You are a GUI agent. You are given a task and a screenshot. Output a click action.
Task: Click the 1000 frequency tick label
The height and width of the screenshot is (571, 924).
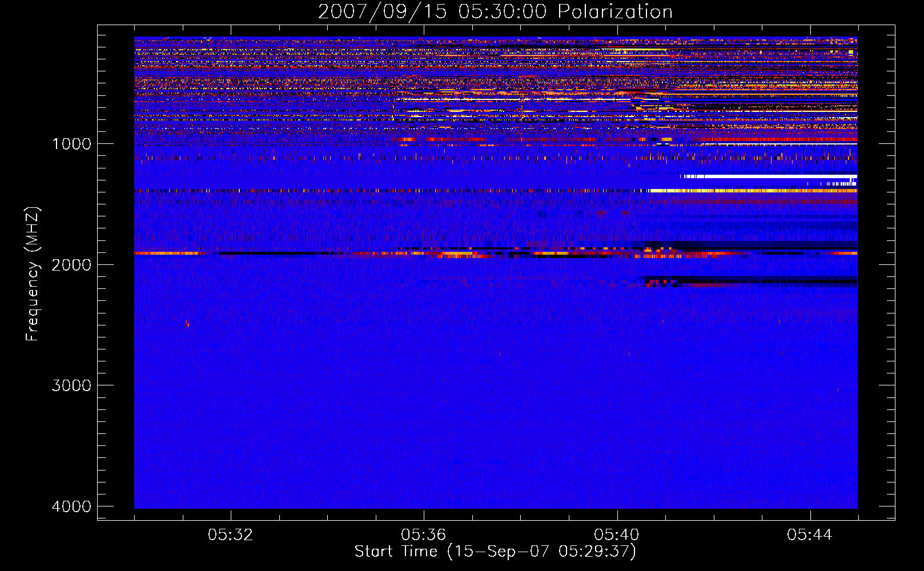click(71, 143)
